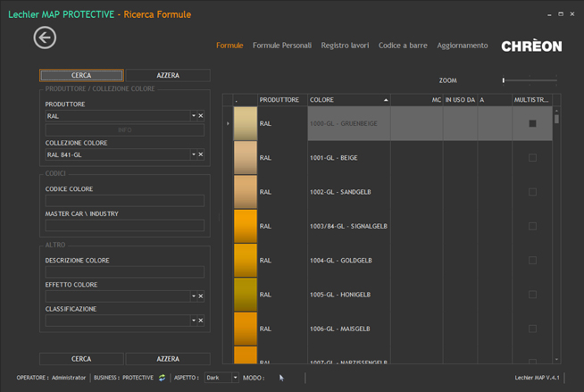Clear the Collezione Colore field with its X
Viewport: 584px width, 392px height.
point(201,154)
